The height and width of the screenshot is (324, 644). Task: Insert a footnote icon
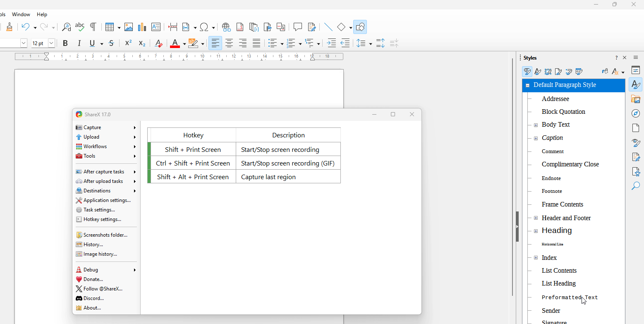240,27
